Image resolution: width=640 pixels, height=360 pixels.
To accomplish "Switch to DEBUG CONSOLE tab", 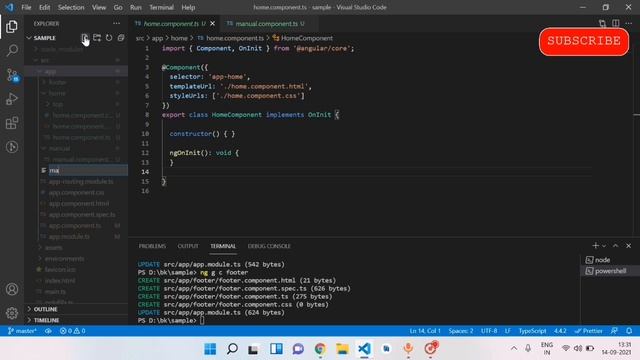I will 269,246.
